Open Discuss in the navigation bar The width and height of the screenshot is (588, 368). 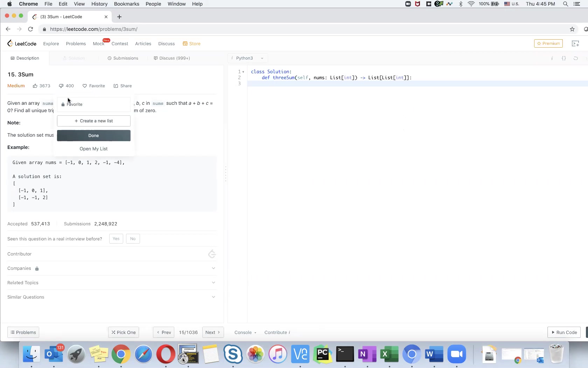[x=167, y=44]
